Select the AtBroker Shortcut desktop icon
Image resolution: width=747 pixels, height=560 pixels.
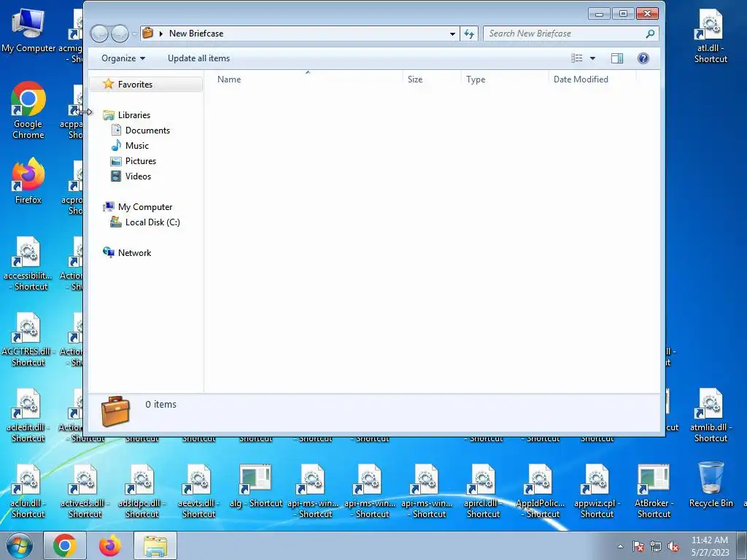click(x=654, y=491)
